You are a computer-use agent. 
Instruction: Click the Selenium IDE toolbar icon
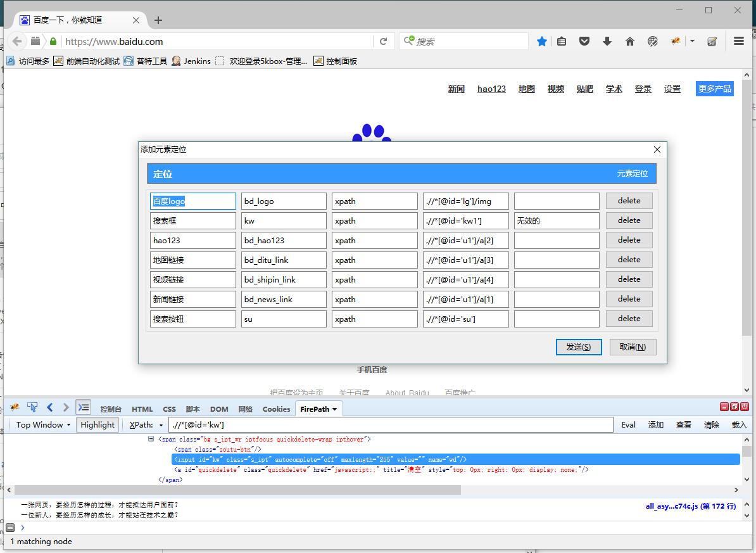[x=712, y=42]
